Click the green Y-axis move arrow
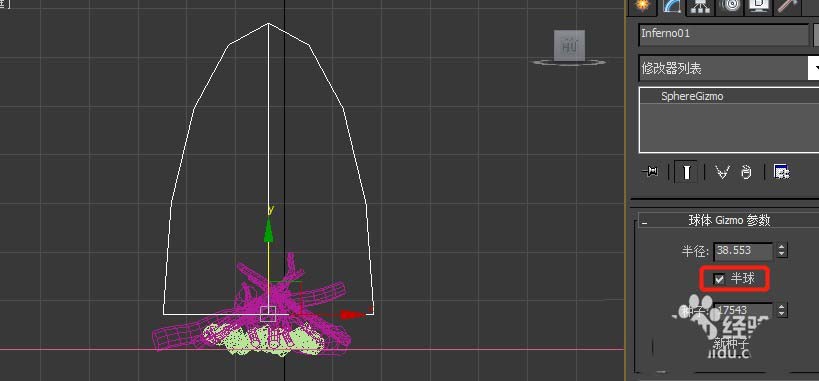This screenshot has height=381, width=819. click(x=268, y=230)
